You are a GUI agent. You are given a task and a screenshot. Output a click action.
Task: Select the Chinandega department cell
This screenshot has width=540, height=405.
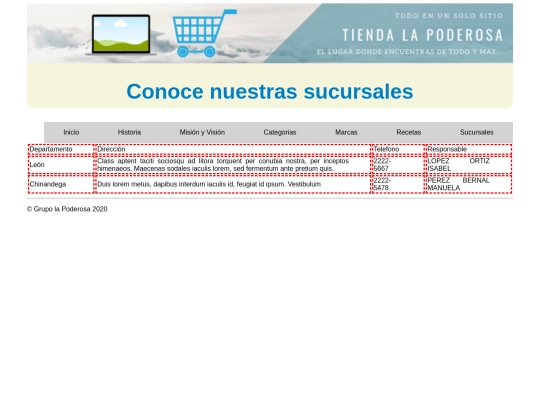pyautogui.click(x=61, y=184)
